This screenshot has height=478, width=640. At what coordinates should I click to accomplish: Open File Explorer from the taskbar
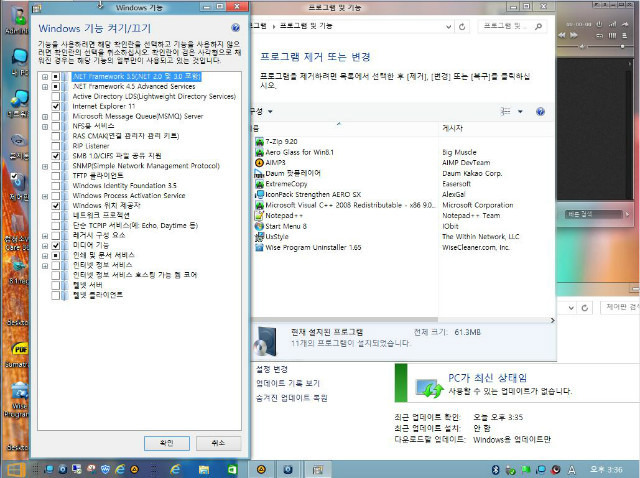[204, 469]
